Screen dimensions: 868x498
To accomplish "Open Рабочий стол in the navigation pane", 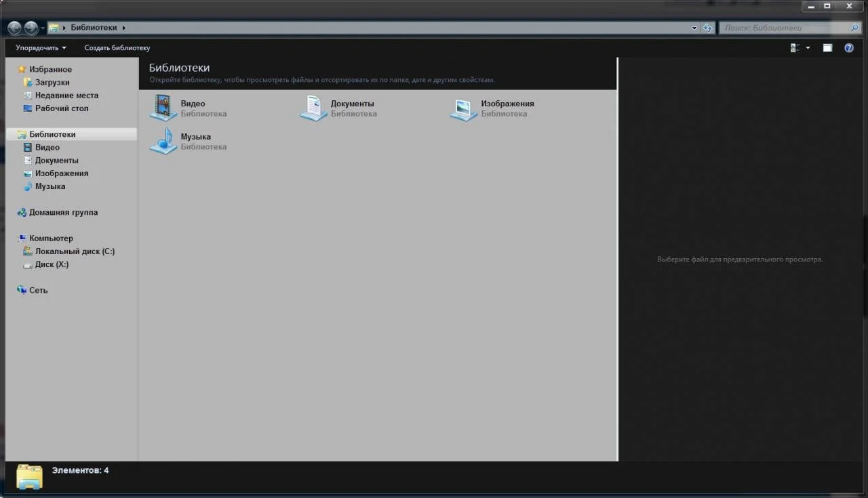I will (x=56, y=108).
